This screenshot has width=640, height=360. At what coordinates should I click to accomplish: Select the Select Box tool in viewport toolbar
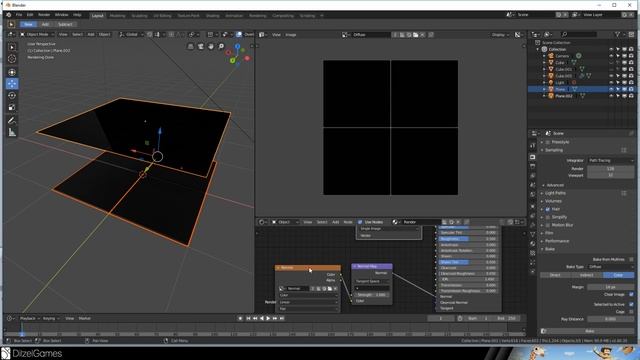click(12, 47)
